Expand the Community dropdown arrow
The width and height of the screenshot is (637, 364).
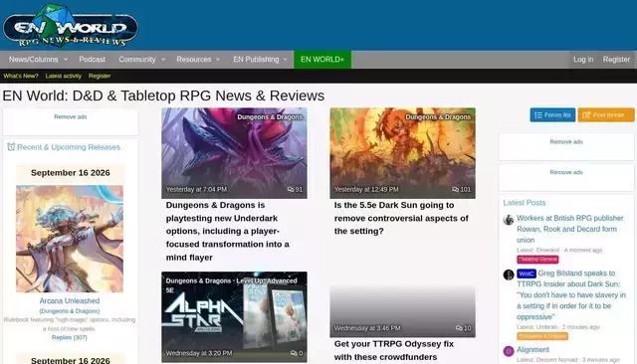[x=163, y=60]
